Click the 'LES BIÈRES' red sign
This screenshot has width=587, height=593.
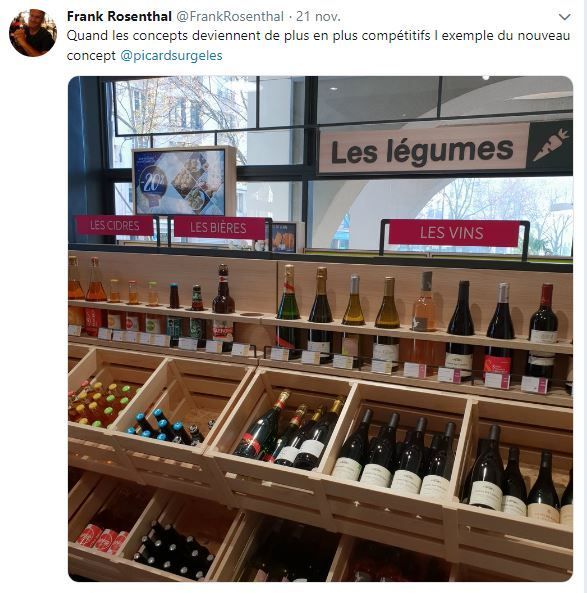pyautogui.click(x=218, y=228)
